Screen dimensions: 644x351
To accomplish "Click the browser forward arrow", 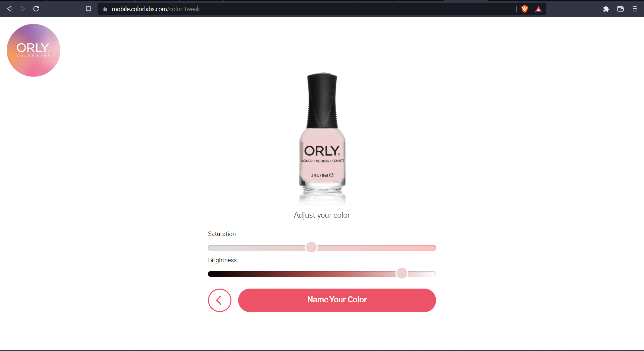I will tap(22, 9).
